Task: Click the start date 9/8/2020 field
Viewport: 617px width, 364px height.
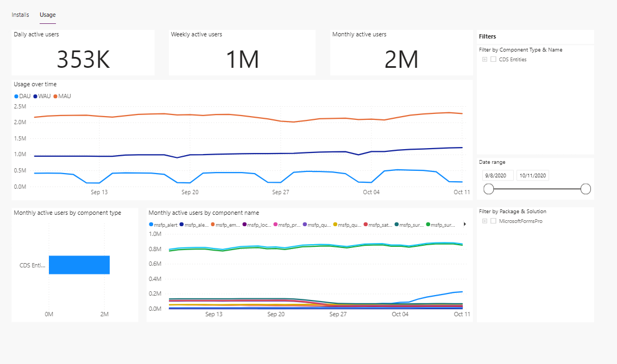Action: [498, 175]
